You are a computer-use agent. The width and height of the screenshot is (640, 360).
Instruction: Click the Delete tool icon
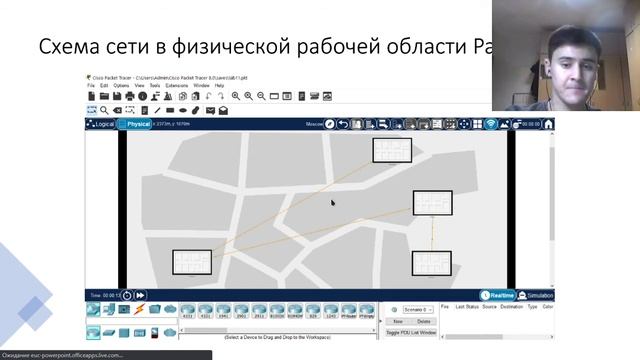pos(117,110)
